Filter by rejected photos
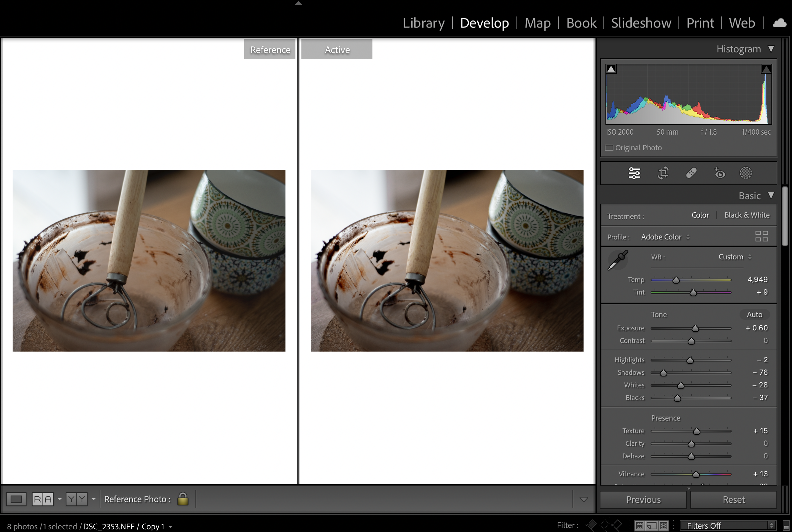Screen dimensions: 792x532 617,525
